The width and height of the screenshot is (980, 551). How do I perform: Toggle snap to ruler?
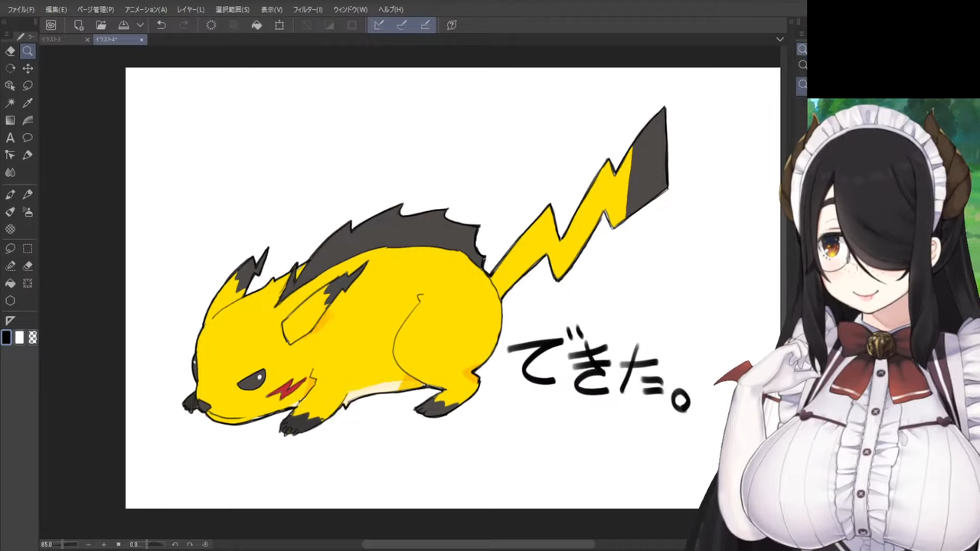pos(379,25)
